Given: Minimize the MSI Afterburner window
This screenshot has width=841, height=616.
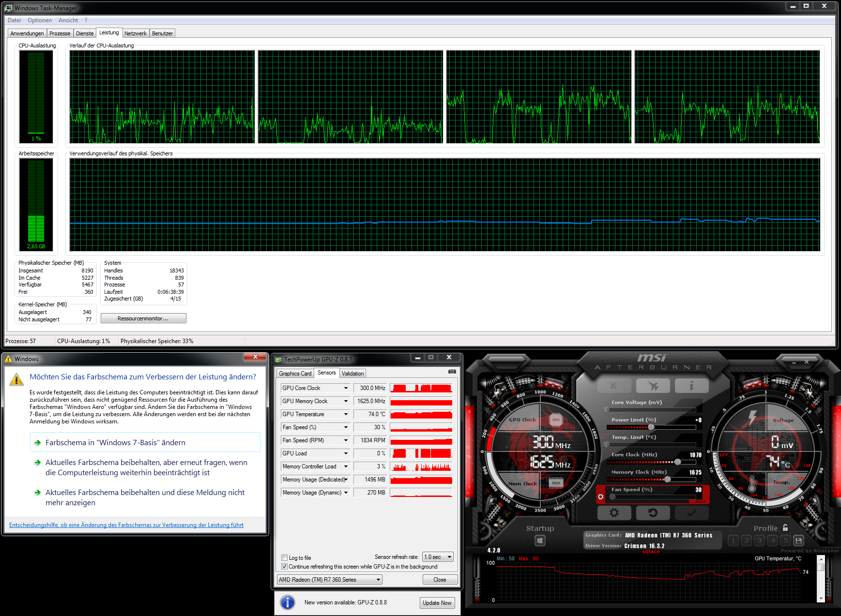Looking at the screenshot, I should click(794, 362).
